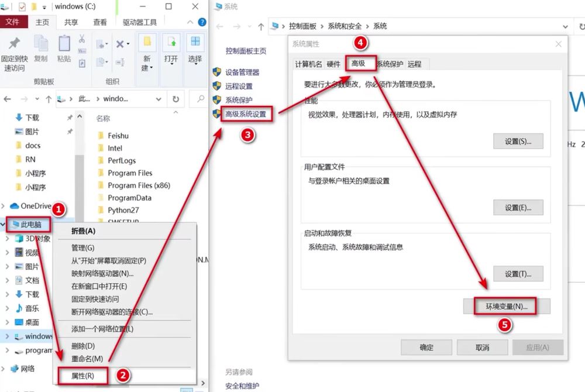The width and height of the screenshot is (585, 392).
Task: Click the Paste clipboard icon
Action: (64, 43)
